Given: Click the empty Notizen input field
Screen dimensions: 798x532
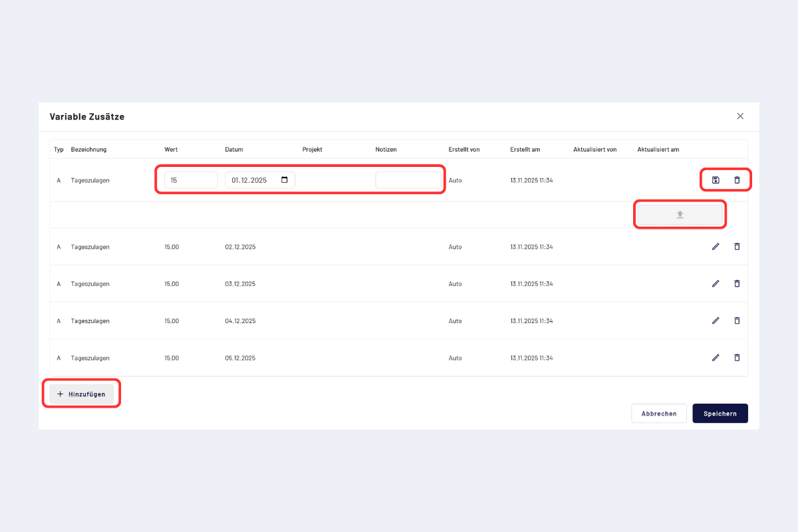Looking at the screenshot, I should point(408,180).
